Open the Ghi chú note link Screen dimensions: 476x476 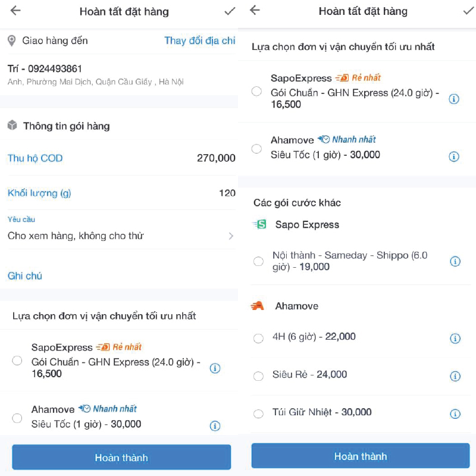(25, 275)
